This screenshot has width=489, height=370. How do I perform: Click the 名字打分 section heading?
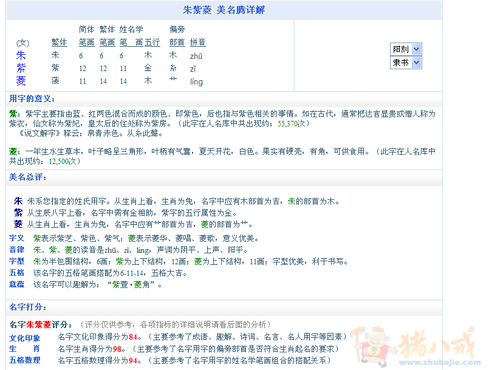28,307
